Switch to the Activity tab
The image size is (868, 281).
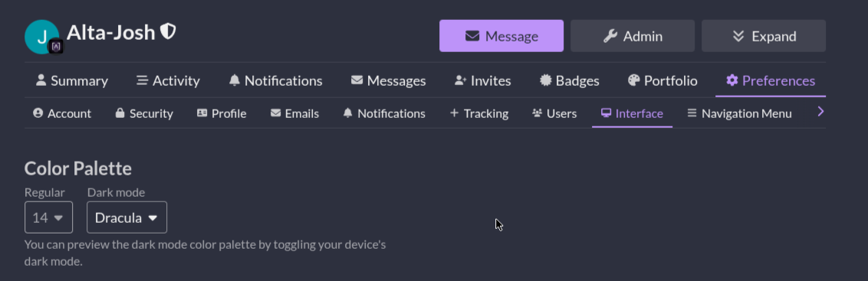[x=168, y=80]
